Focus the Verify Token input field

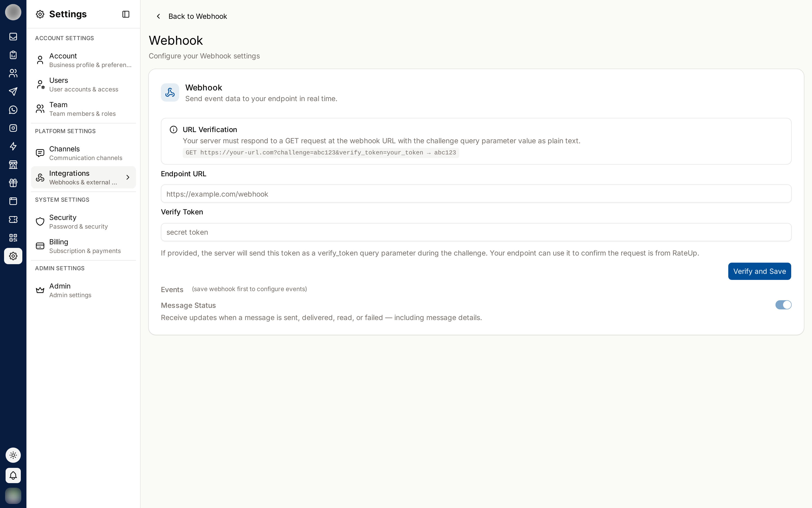[x=476, y=232]
